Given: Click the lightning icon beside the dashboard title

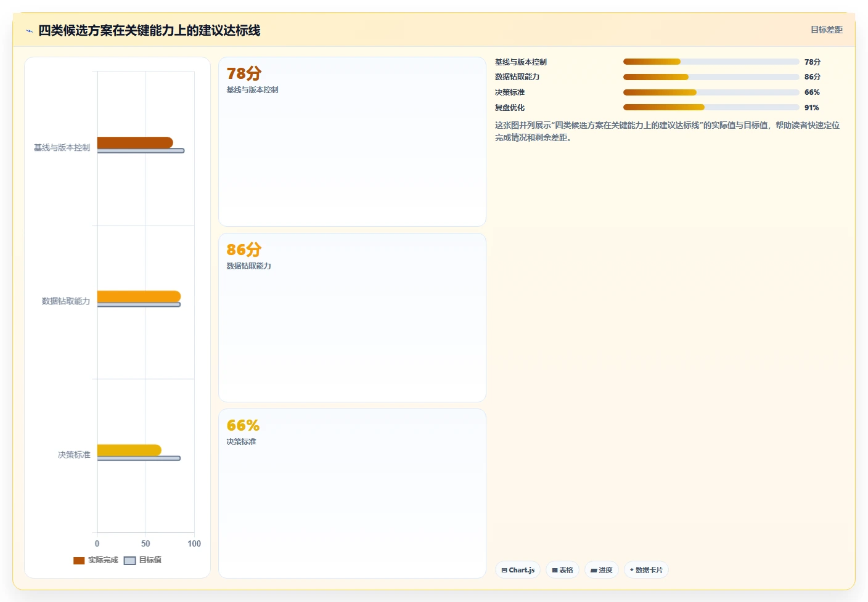Looking at the screenshot, I should click(29, 31).
